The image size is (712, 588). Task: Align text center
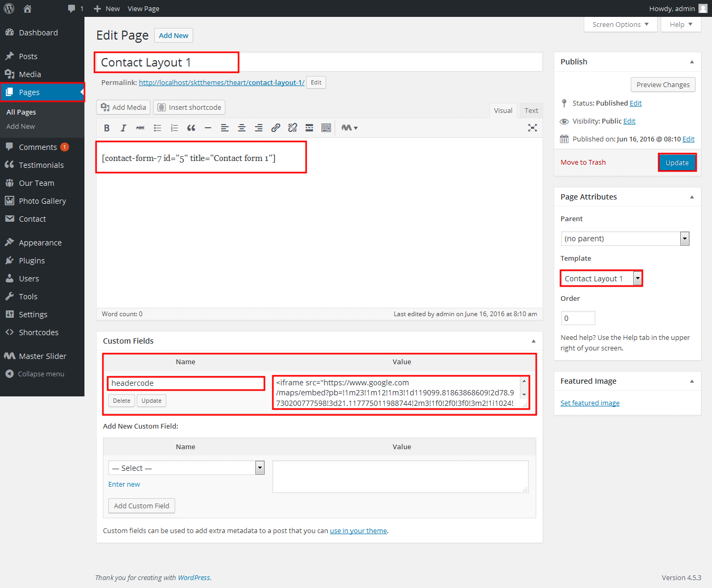tap(242, 128)
